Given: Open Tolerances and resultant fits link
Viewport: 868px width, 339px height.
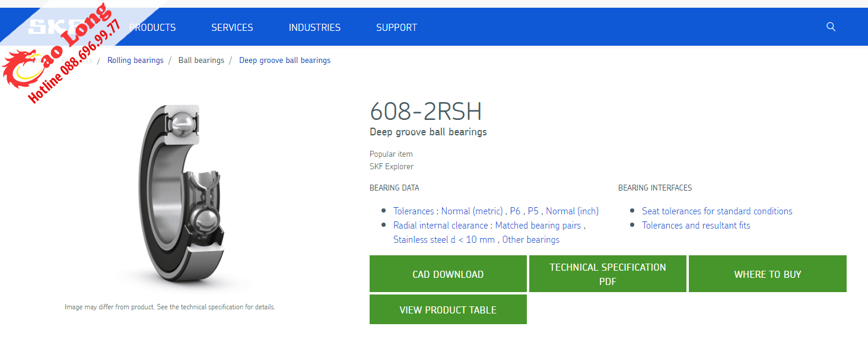Looking at the screenshot, I should point(696,226).
